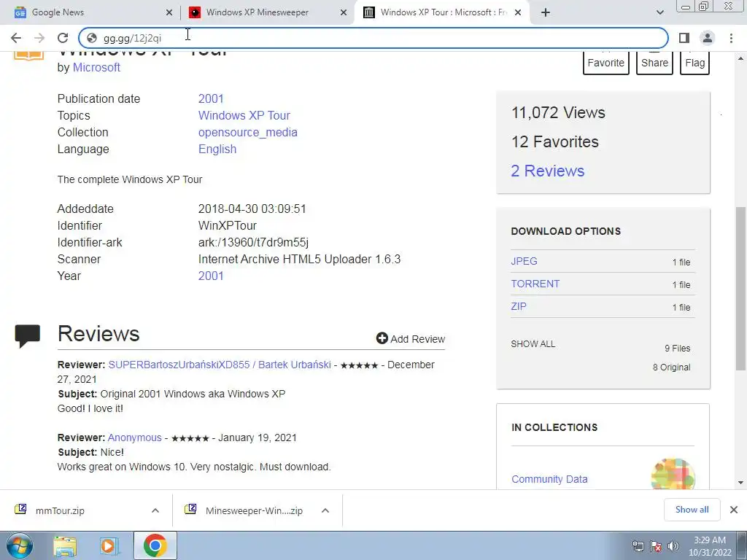
Task: Click the Share button
Action: click(654, 63)
